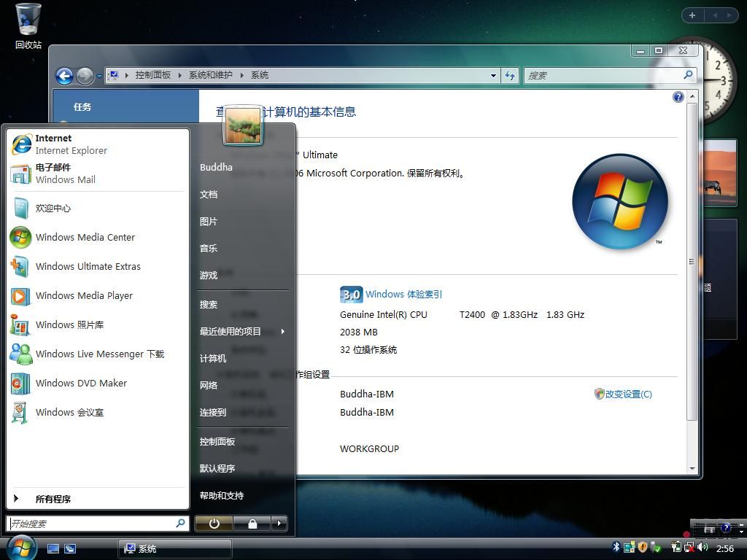Image resolution: width=747 pixels, height=560 pixels.
Task: Start Windows DVD Maker
Action: click(81, 383)
